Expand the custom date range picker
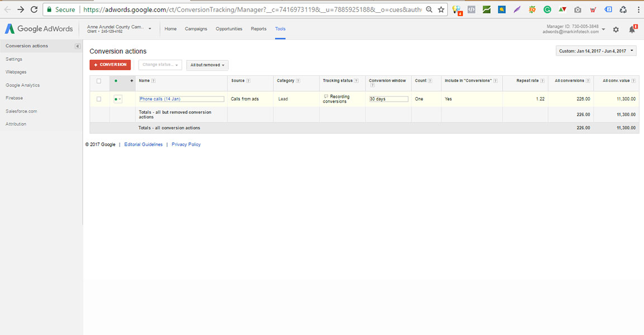Screen dimensions: 644x335 pyautogui.click(x=597, y=51)
